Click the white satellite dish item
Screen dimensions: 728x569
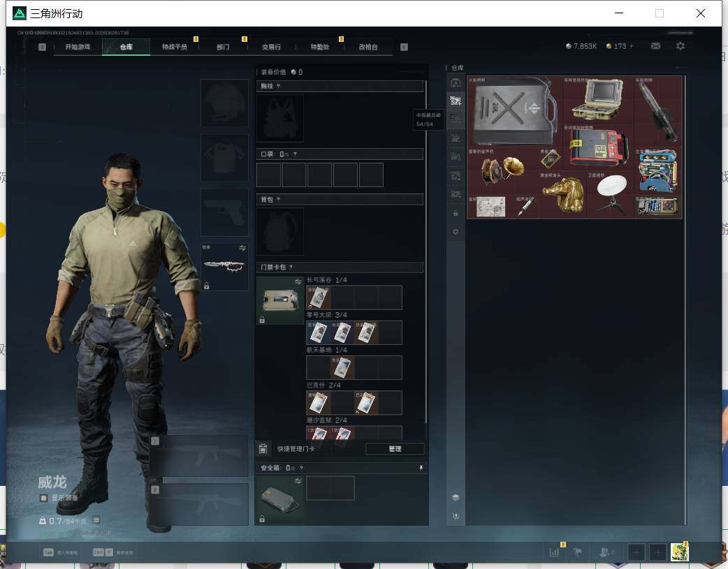coord(612,193)
